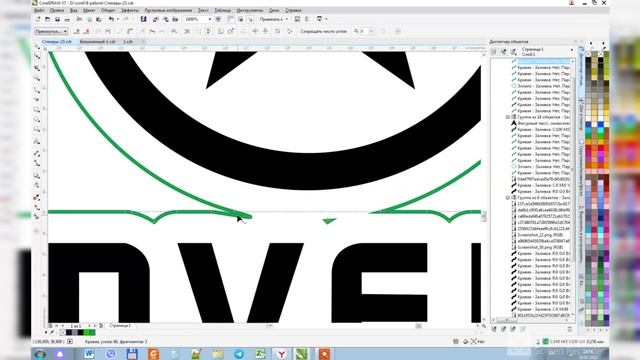Switch to the 1.cdr document tab
The image size is (640, 360).
coord(128,42)
